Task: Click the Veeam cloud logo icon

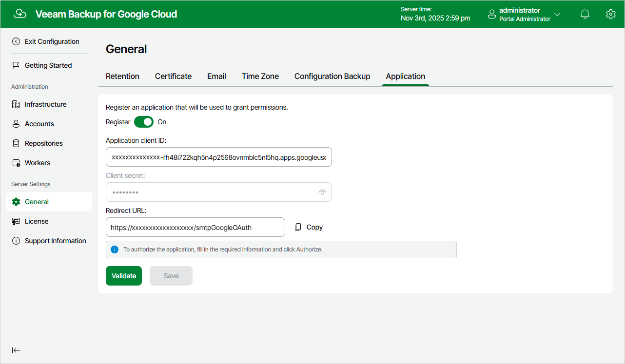Action: (20, 14)
